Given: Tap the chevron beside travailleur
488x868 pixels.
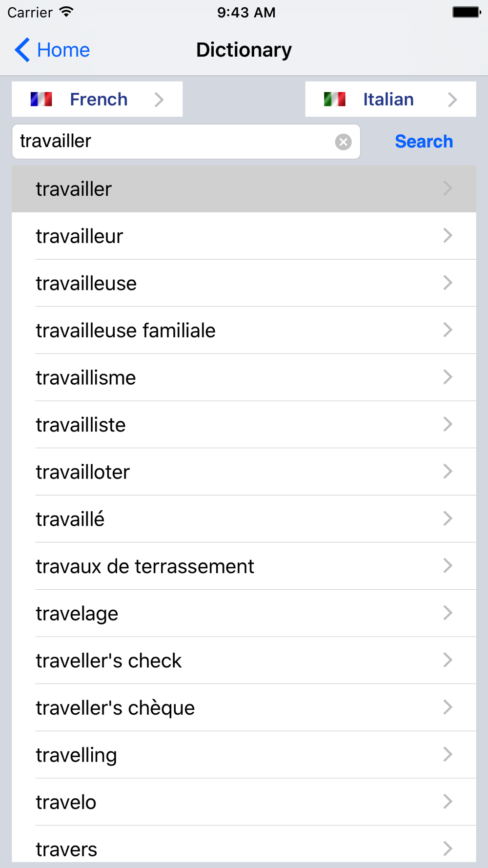Looking at the screenshot, I should pyautogui.click(x=448, y=236).
